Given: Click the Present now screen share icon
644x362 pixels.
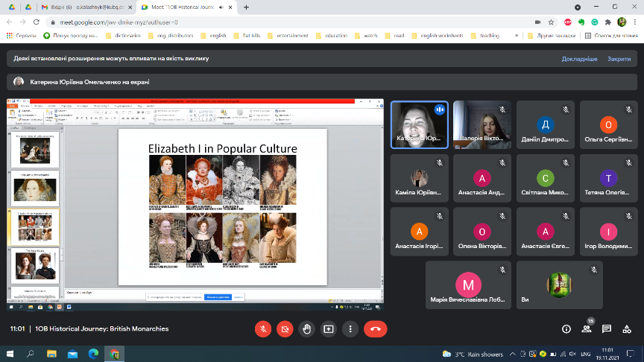Looking at the screenshot, I should tap(328, 328).
